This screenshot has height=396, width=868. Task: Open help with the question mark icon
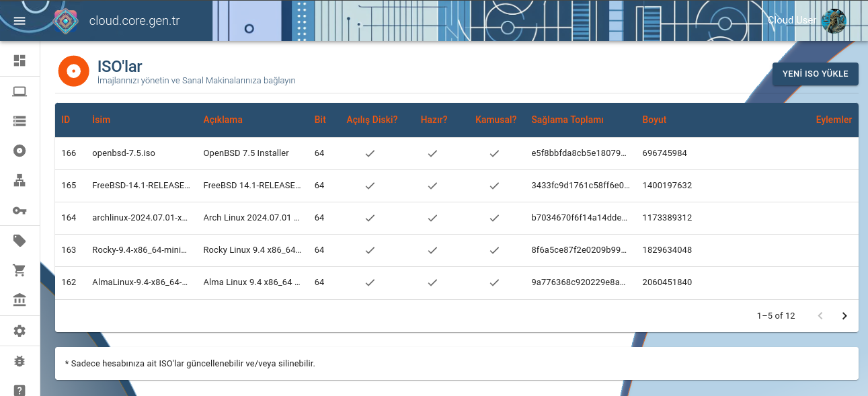[19, 390]
